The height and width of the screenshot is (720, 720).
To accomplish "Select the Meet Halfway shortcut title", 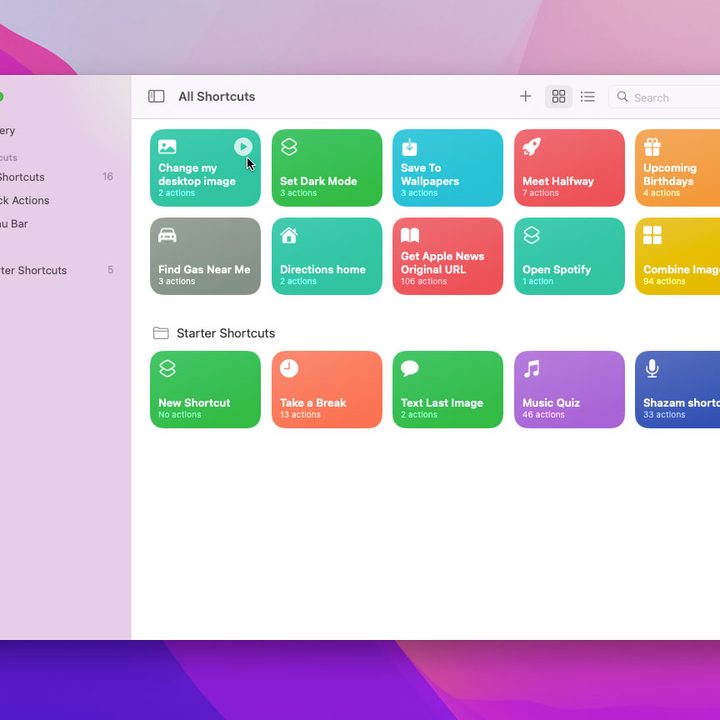I will [x=558, y=181].
